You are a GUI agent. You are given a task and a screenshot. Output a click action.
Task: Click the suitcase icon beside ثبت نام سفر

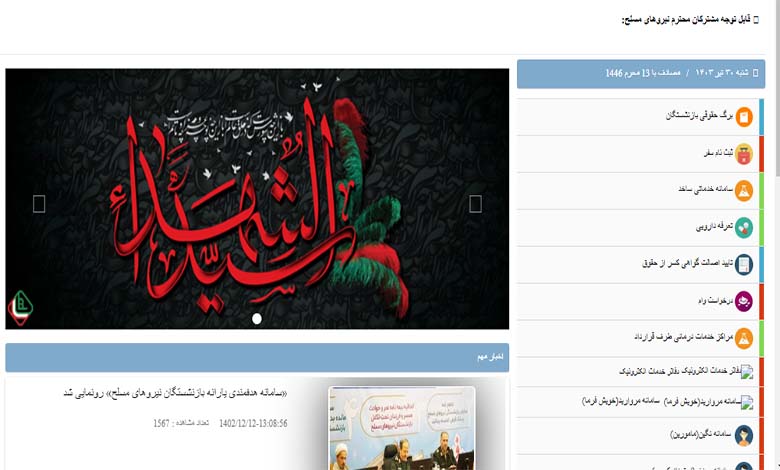744,154
